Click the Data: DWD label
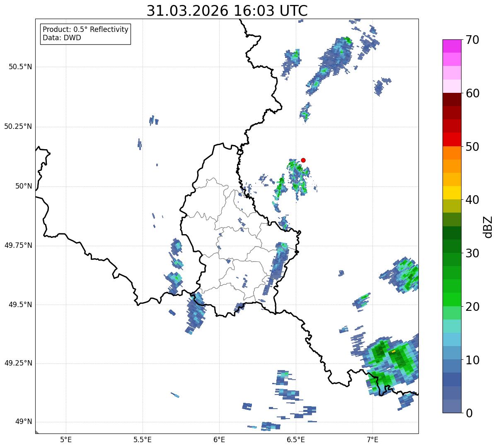The width and height of the screenshot is (498, 448). (62, 38)
